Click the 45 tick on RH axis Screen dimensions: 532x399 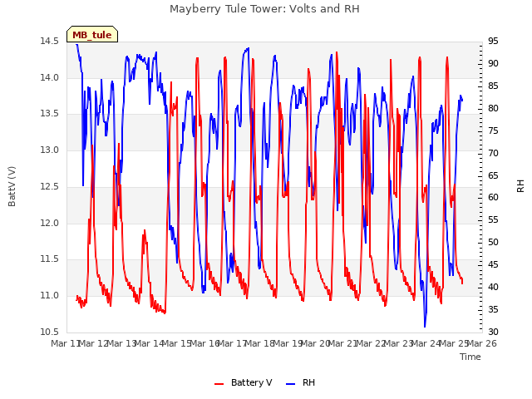click(x=493, y=264)
